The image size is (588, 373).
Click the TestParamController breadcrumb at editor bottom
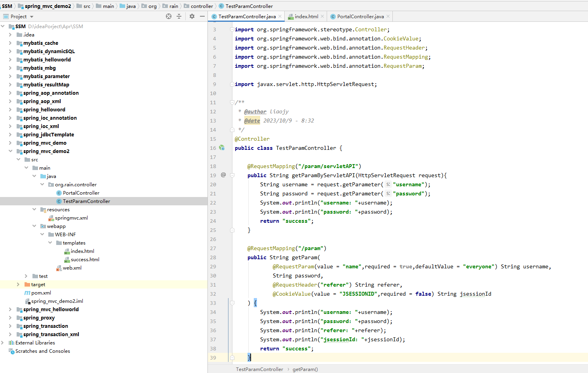click(259, 369)
